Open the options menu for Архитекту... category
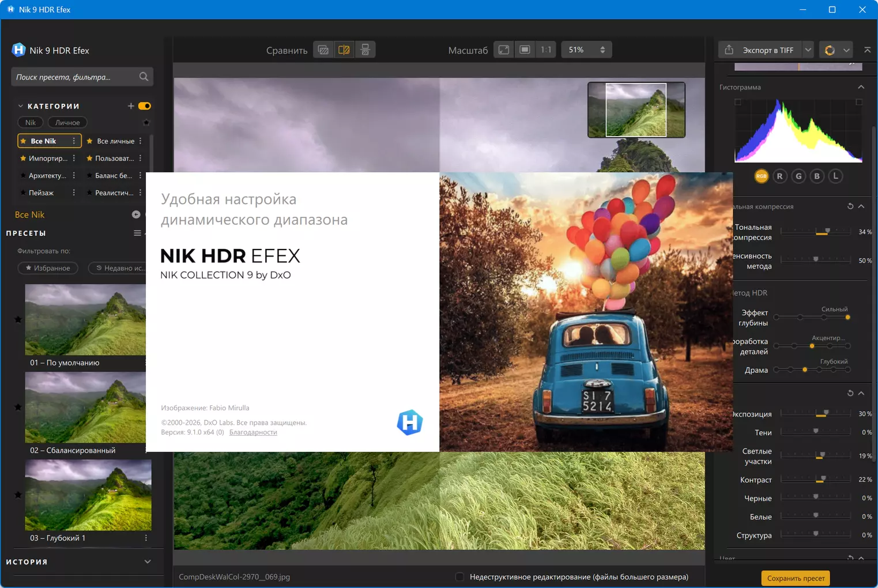The width and height of the screenshot is (878, 588). (74, 175)
